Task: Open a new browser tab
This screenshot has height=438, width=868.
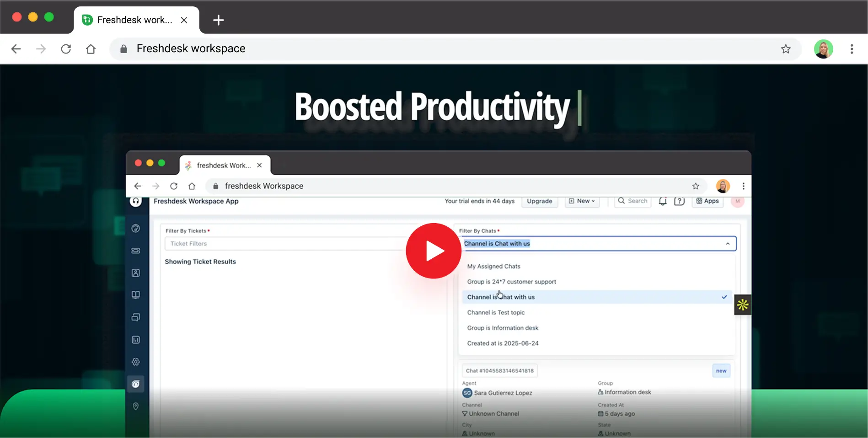Action: [x=218, y=20]
